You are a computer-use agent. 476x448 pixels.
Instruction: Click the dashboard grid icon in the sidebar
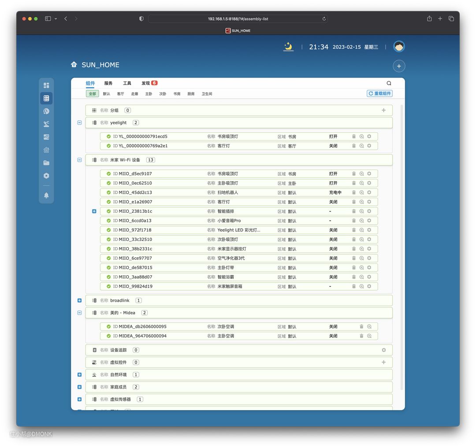[46, 85]
